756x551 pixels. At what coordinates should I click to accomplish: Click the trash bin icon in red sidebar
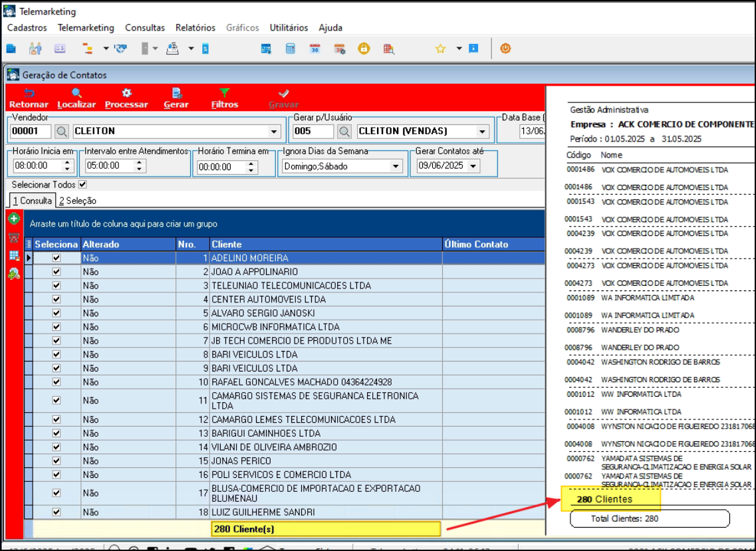coord(14,238)
